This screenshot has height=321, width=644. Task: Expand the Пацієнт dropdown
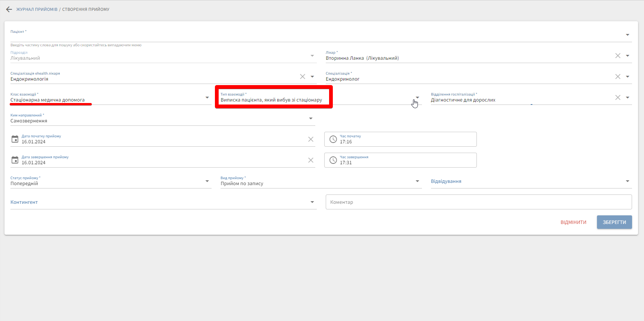[628, 35]
